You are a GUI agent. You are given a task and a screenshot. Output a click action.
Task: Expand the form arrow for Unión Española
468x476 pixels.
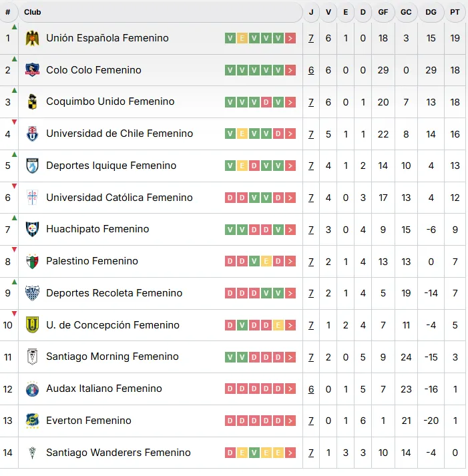[290, 38]
